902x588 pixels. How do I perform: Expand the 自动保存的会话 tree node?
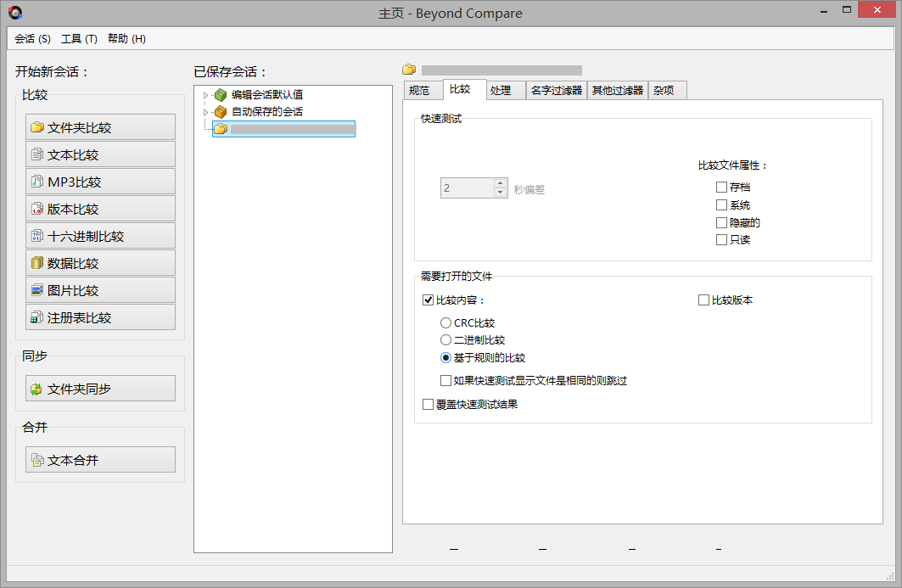point(205,112)
